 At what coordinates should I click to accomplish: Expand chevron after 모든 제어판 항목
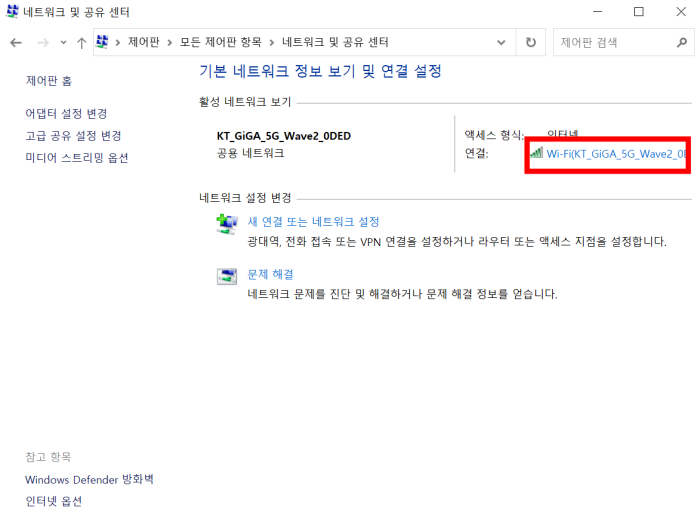pos(271,42)
